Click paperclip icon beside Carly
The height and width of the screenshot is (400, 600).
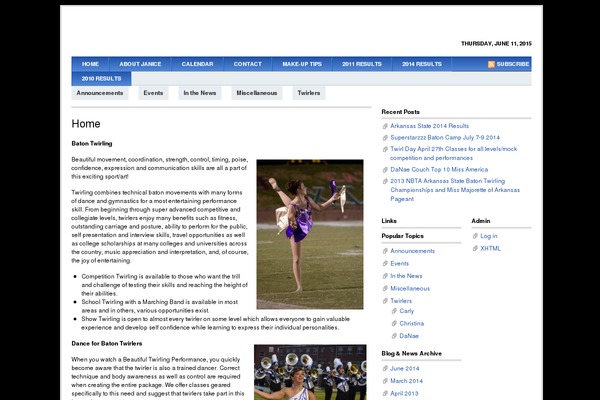pyautogui.click(x=394, y=311)
